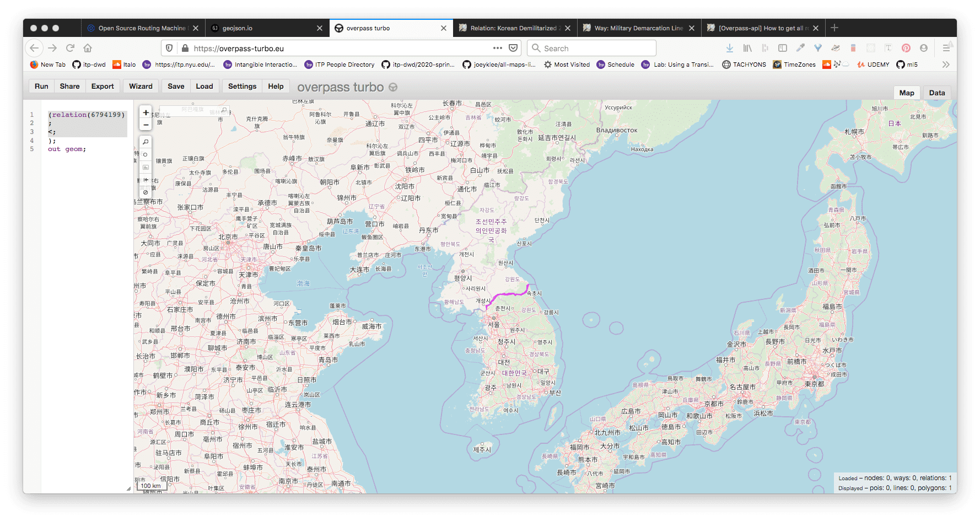980x521 pixels.
Task: Open the page actions ellipsis menu
Action: [x=497, y=49]
